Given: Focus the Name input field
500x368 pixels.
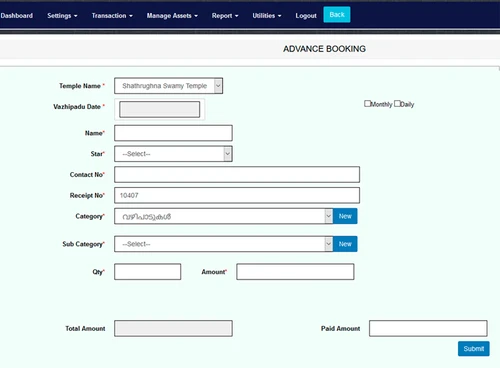Looking at the screenshot, I should (173, 133).
